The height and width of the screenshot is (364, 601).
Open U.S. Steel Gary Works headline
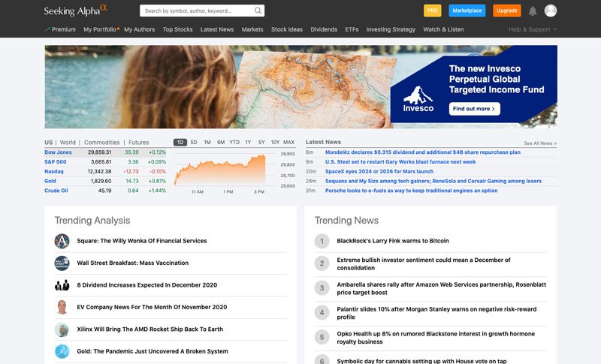point(400,162)
